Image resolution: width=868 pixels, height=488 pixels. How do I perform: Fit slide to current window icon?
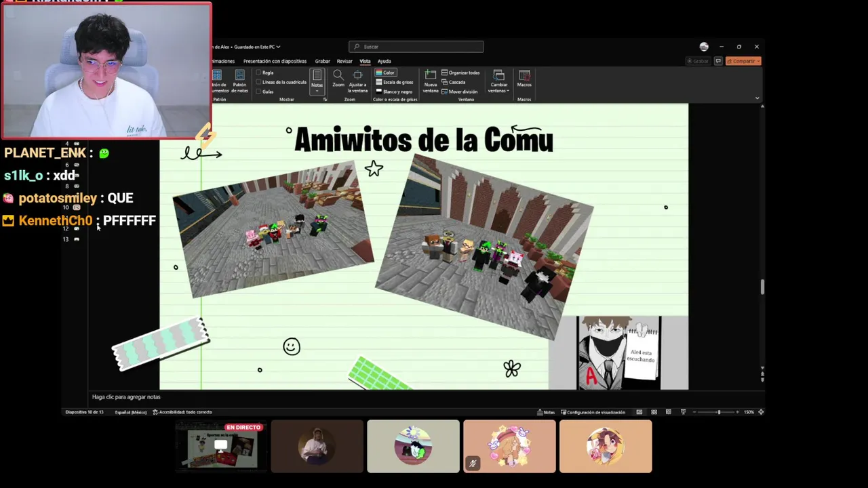point(761,412)
